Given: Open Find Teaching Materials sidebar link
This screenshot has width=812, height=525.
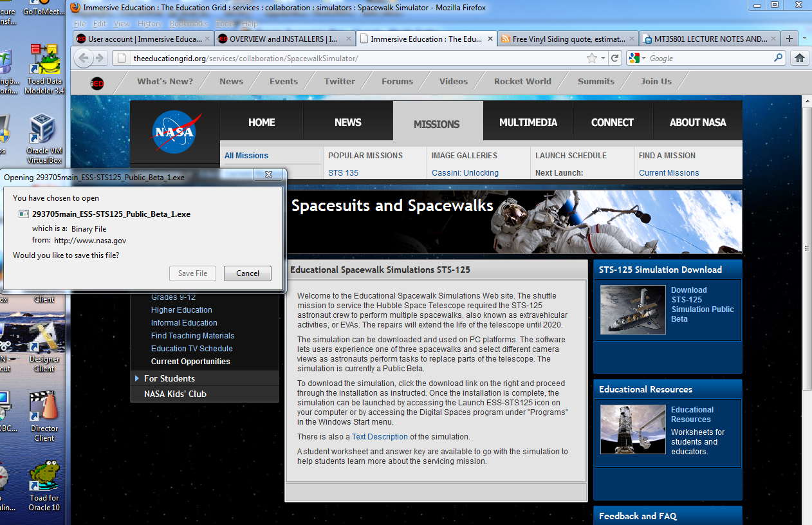Looking at the screenshot, I should pos(193,336).
